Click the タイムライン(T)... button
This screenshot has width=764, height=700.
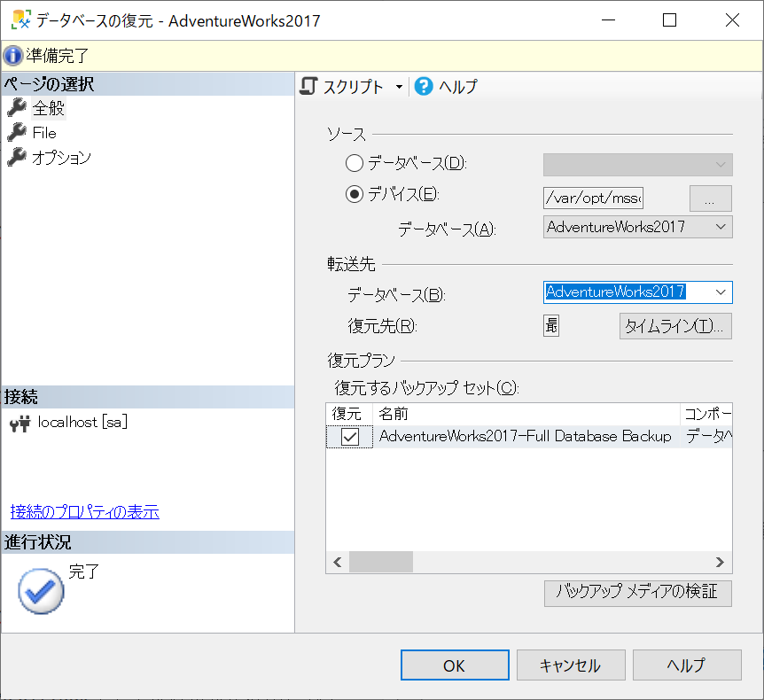coord(675,326)
